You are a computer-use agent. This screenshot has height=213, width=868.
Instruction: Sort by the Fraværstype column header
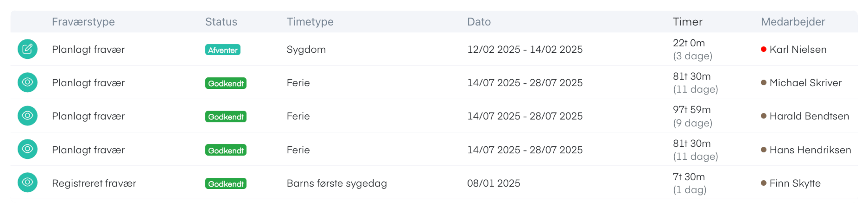coord(83,22)
